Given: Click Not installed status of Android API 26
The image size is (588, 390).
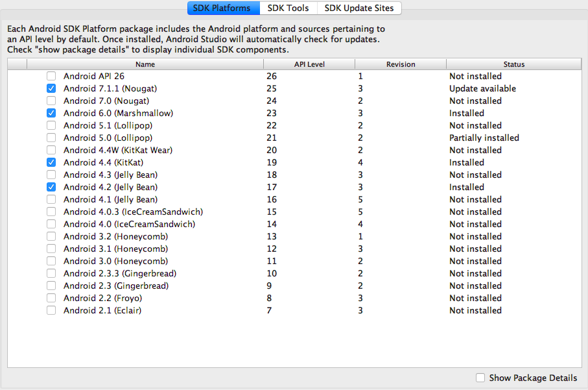Looking at the screenshot, I should (x=475, y=76).
